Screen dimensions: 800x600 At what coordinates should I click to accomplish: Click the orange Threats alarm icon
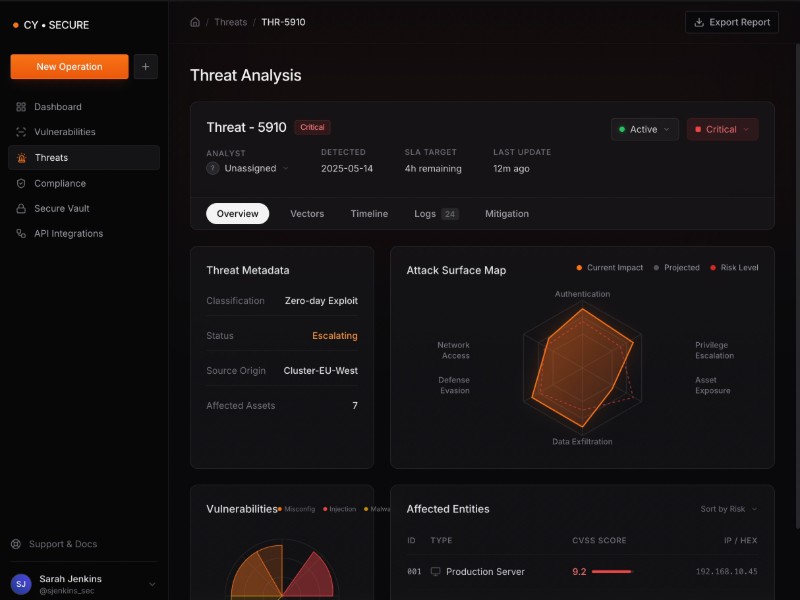pos(22,157)
